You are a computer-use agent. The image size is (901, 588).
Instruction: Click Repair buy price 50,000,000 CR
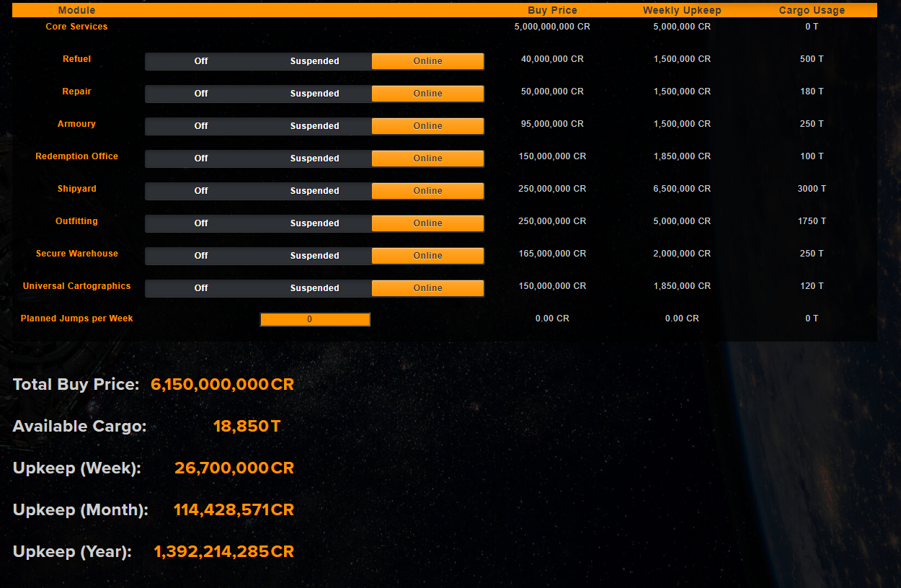click(552, 92)
